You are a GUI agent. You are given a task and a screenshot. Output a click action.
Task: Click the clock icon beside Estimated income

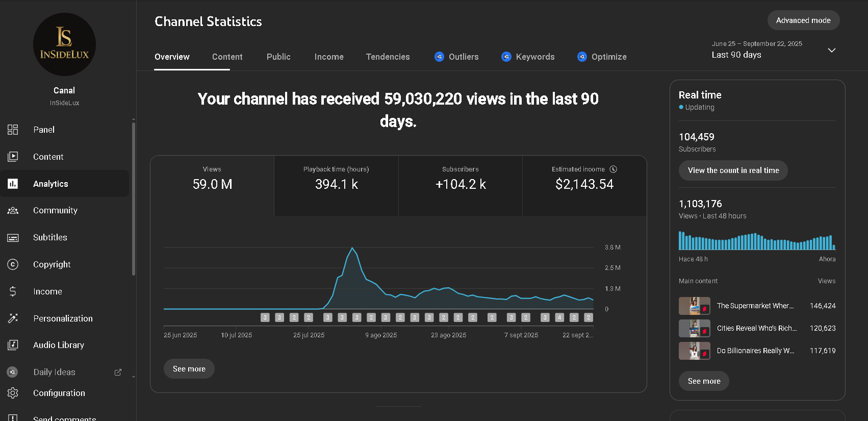click(x=614, y=169)
